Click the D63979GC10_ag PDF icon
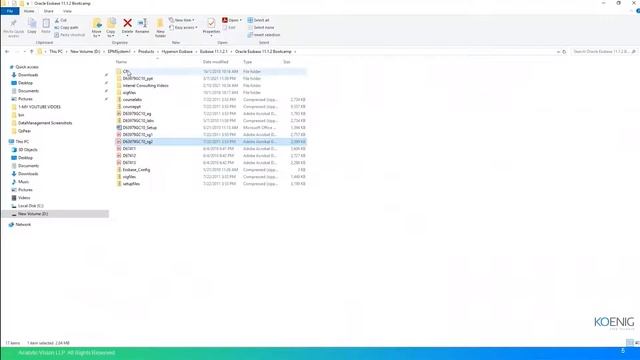This screenshot has width=640, height=360. (119, 114)
